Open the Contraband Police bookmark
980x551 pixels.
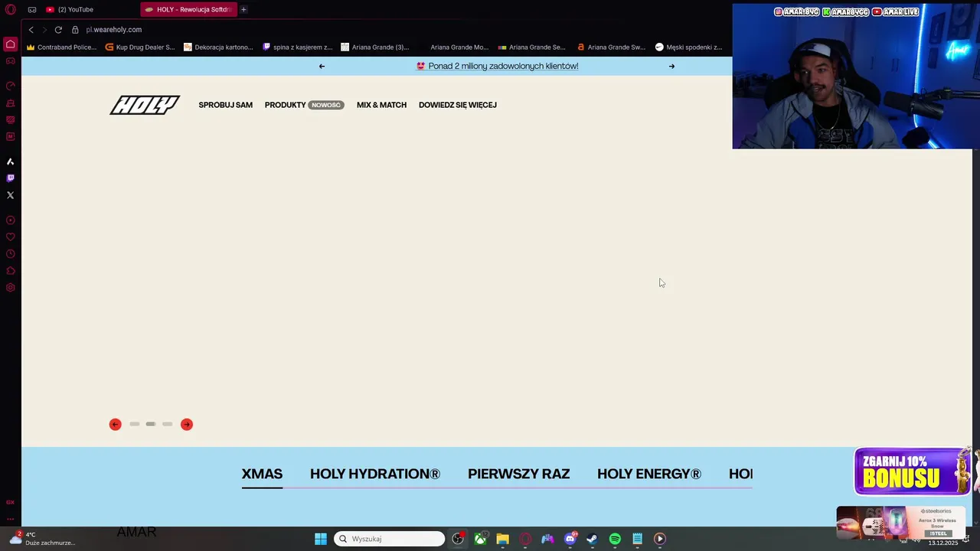click(x=61, y=47)
